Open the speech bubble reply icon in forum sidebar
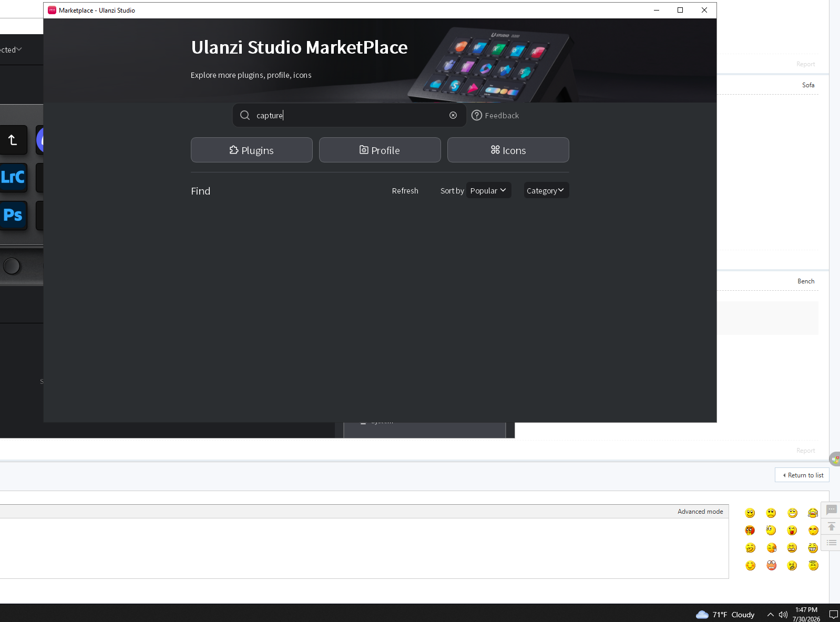The height and width of the screenshot is (622, 840). pyautogui.click(x=832, y=509)
